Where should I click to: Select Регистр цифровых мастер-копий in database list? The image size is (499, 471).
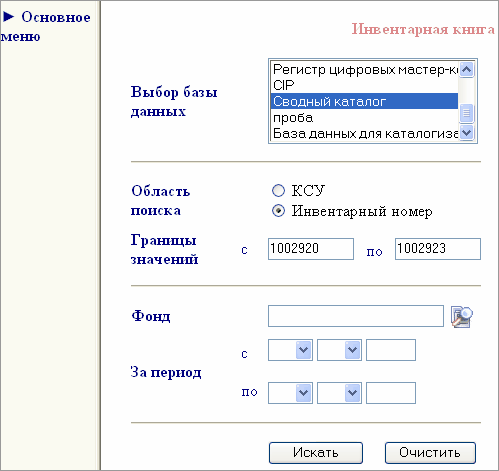tap(365, 69)
